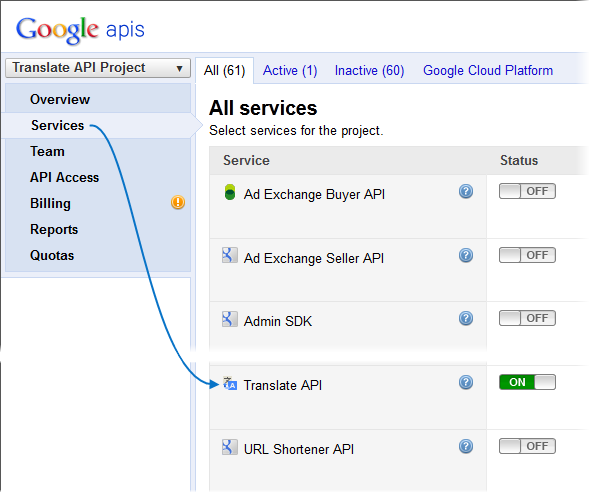The width and height of the screenshot is (590, 493).
Task: Toggle Admin SDK status on
Action: (527, 318)
